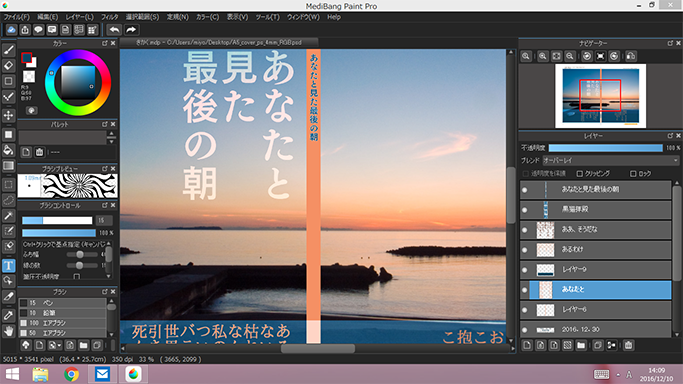The width and height of the screenshot is (683, 384).
Task: Open the 選択範囲(S) menu
Action: point(142,17)
